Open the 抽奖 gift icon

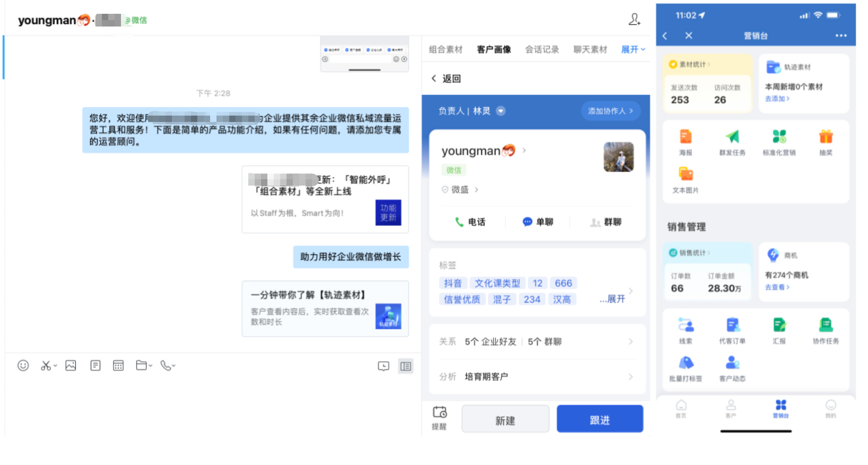(826, 137)
